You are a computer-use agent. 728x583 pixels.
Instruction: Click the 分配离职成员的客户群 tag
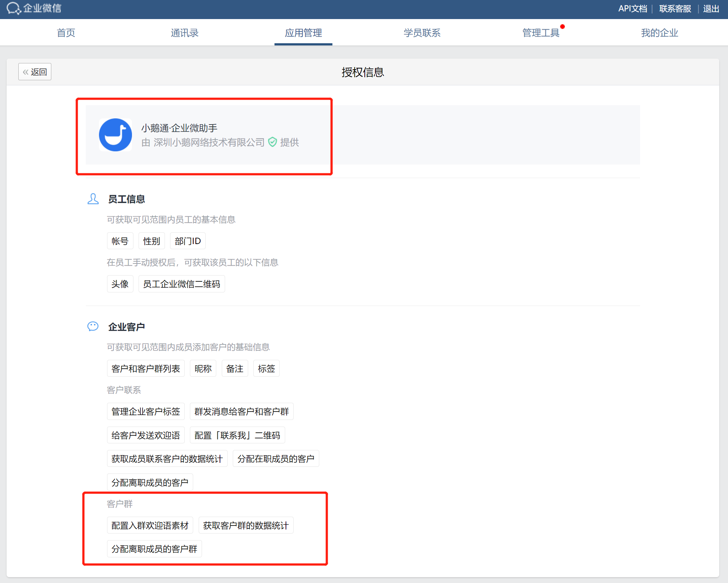(x=154, y=549)
